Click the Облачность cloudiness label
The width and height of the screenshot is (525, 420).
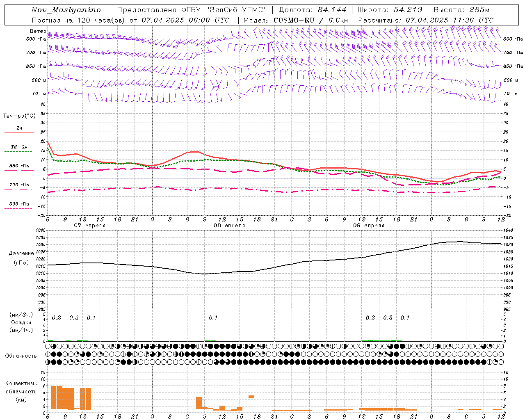(21, 356)
